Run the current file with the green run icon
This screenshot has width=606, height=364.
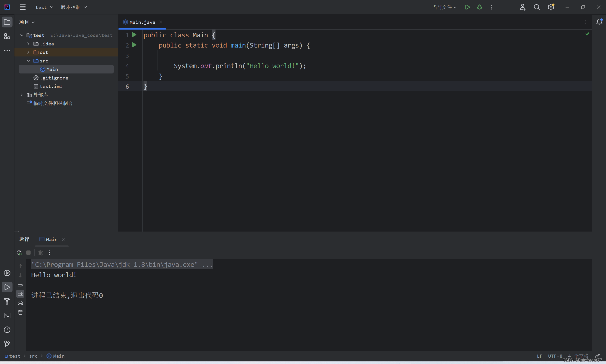coord(467,7)
